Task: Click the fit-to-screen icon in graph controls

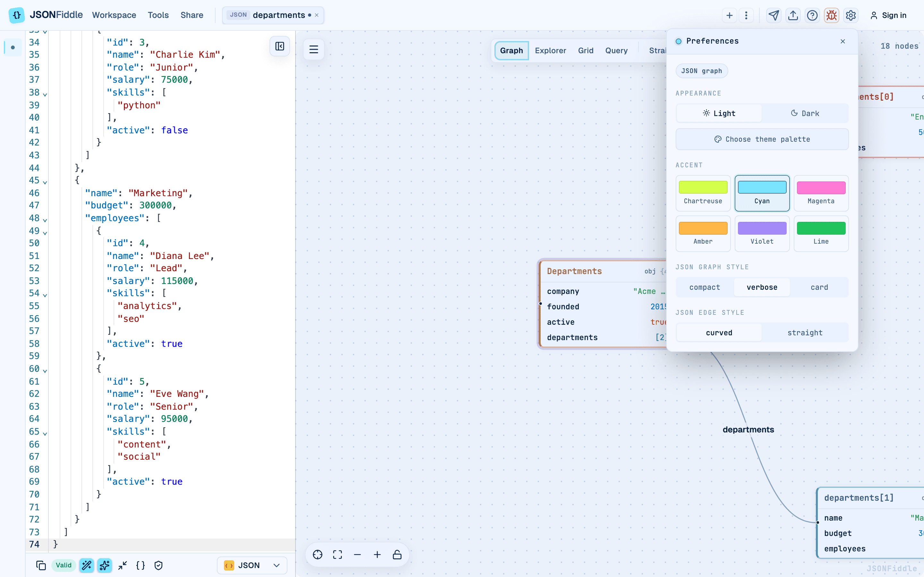Action: [338, 555]
